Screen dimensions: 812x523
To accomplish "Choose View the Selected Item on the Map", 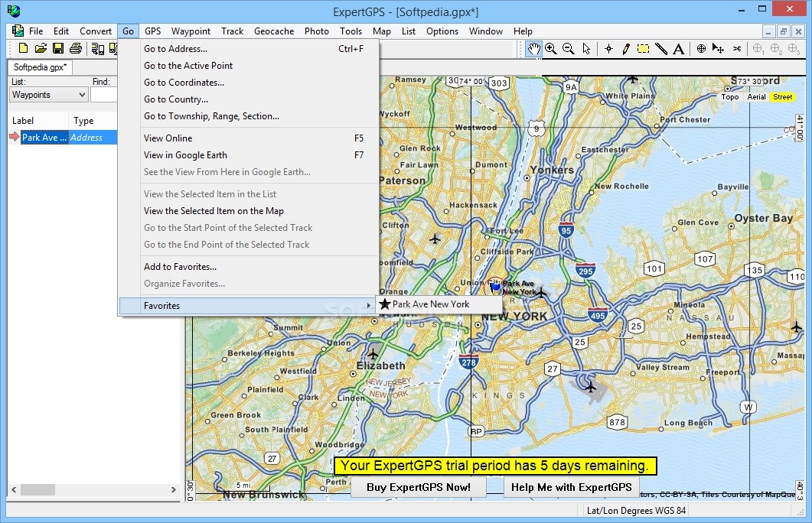I will pos(249,211).
